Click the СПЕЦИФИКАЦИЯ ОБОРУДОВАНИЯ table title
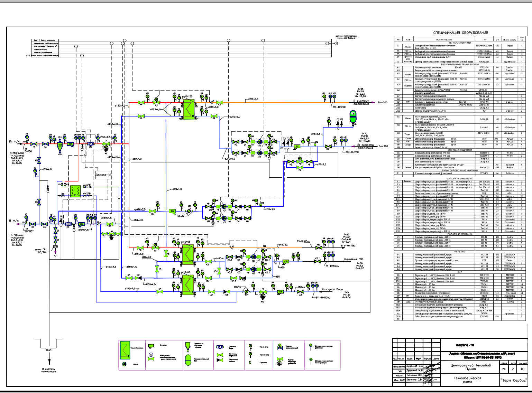The height and width of the screenshot is (393, 532). (460, 33)
